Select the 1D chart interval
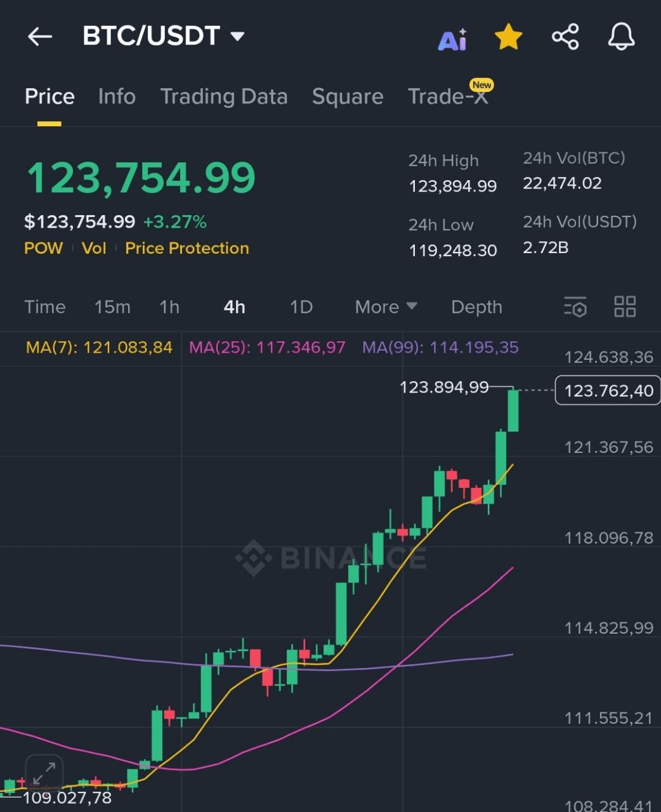 point(301,307)
